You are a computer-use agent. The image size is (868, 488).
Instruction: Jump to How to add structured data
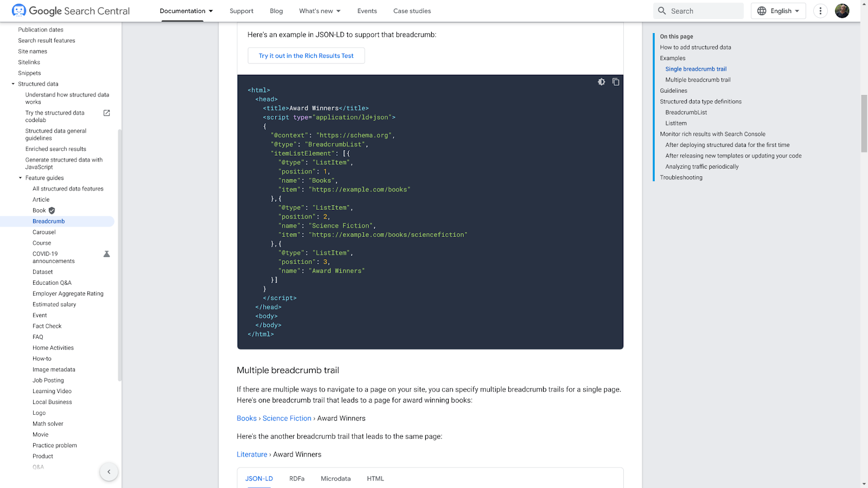coord(695,47)
